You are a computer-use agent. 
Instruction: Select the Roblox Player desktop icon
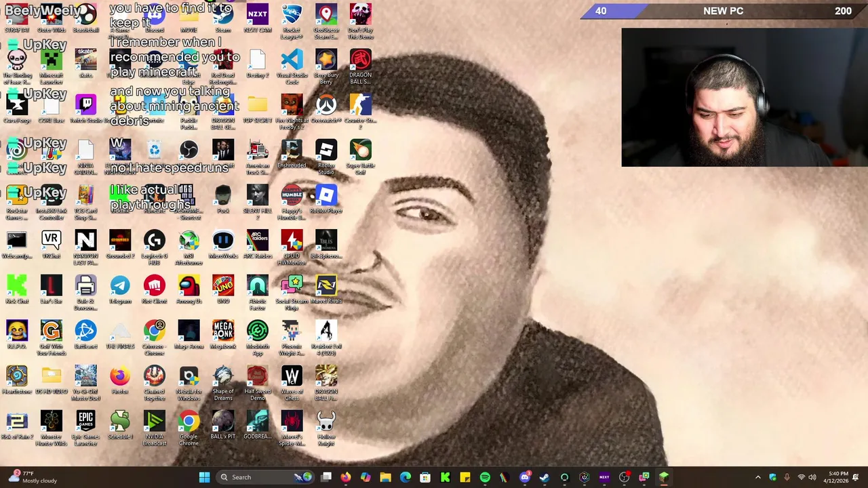tap(326, 200)
